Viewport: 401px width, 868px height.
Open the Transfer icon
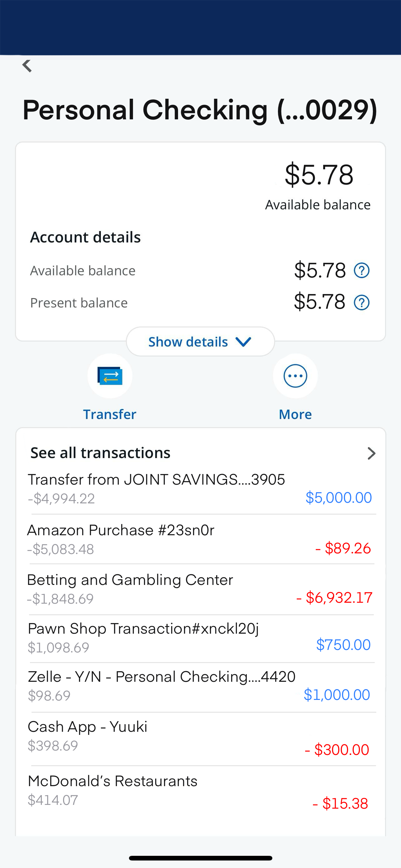(110, 376)
